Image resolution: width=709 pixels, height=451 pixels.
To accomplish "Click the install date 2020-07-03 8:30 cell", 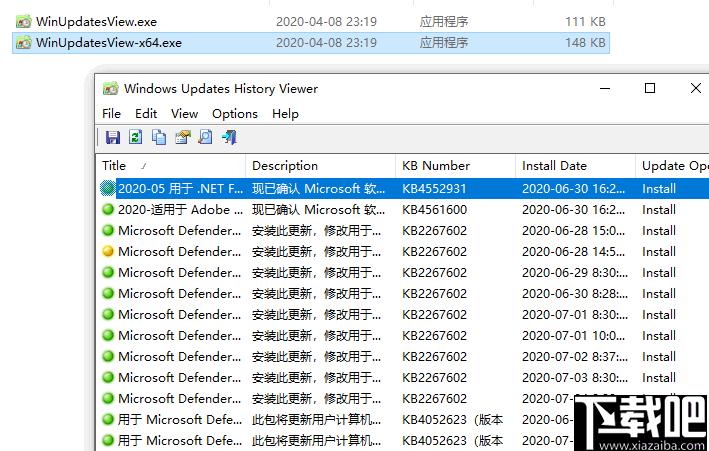I will tap(575, 377).
